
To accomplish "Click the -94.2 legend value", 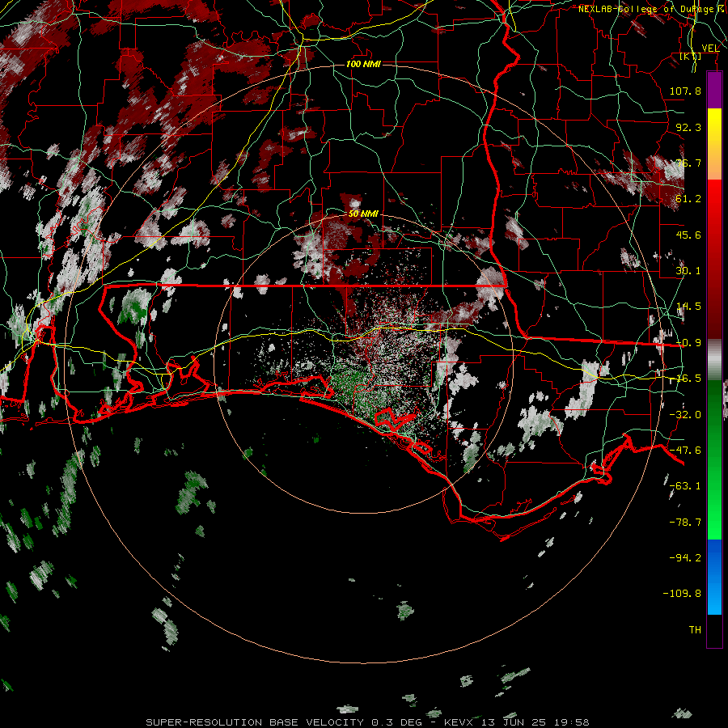I will (x=685, y=558).
